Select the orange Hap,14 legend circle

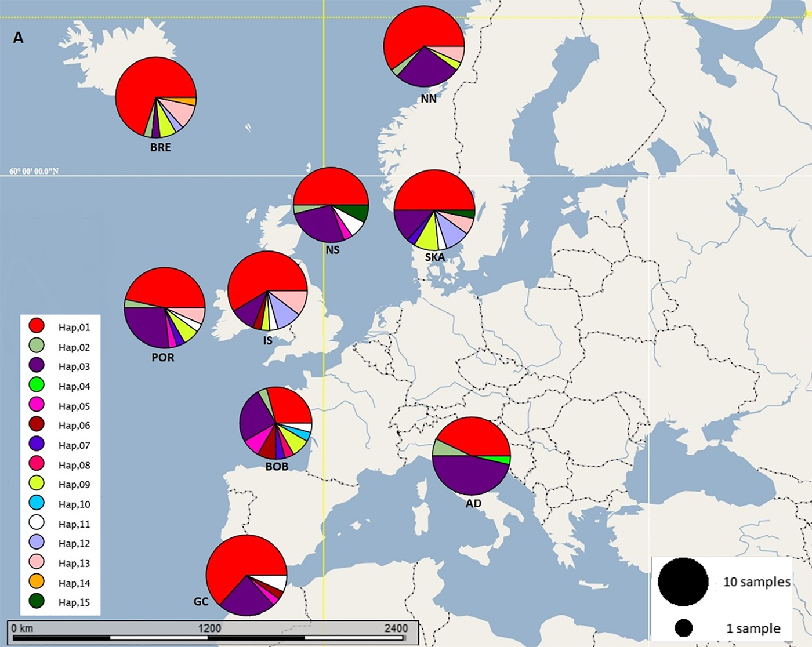coord(37,583)
